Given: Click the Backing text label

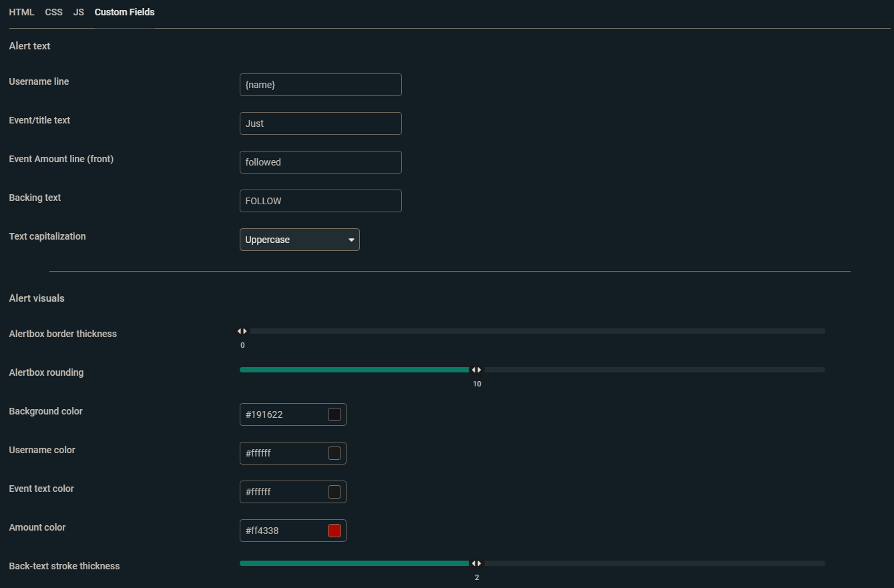Looking at the screenshot, I should (x=35, y=198).
